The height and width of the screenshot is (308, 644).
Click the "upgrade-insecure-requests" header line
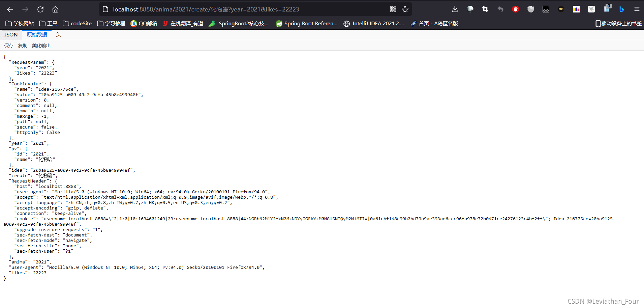(59, 230)
